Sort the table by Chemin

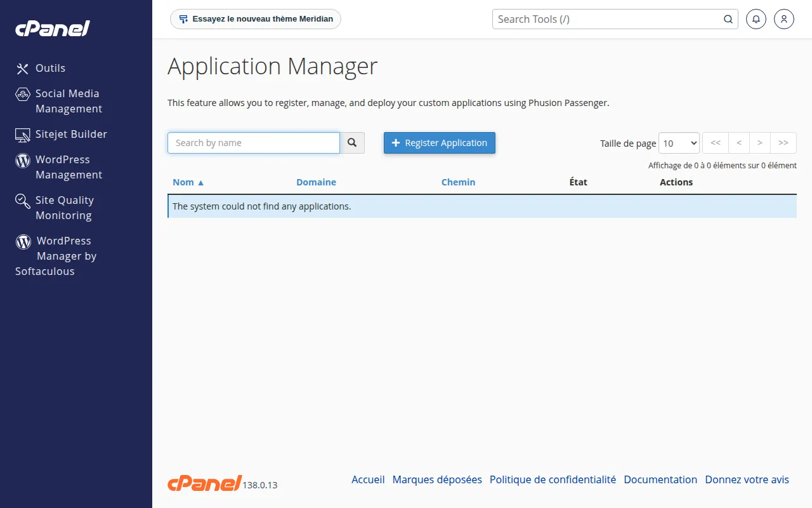point(458,182)
